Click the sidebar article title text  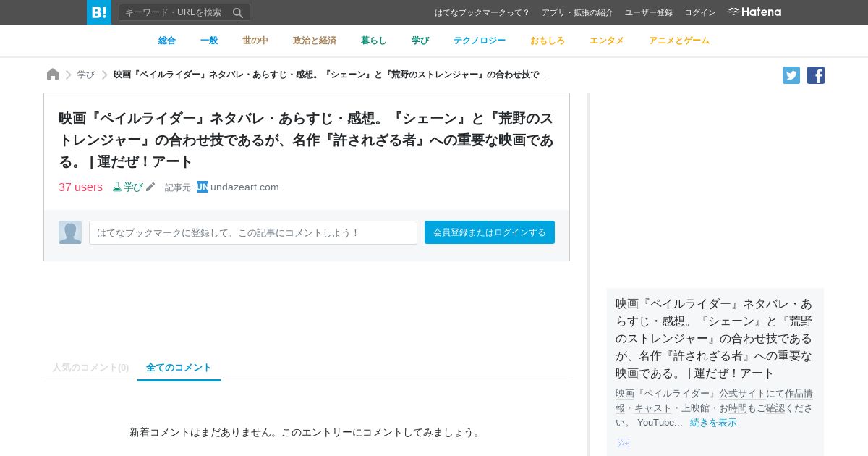715,338
